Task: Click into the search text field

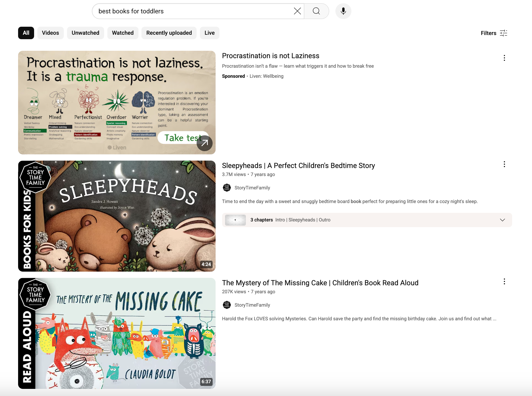Action: point(193,11)
